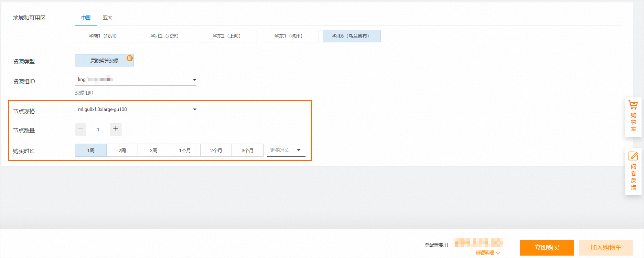Click the node quantity input field
Viewport: 644px width, 258px height.
[98, 130]
